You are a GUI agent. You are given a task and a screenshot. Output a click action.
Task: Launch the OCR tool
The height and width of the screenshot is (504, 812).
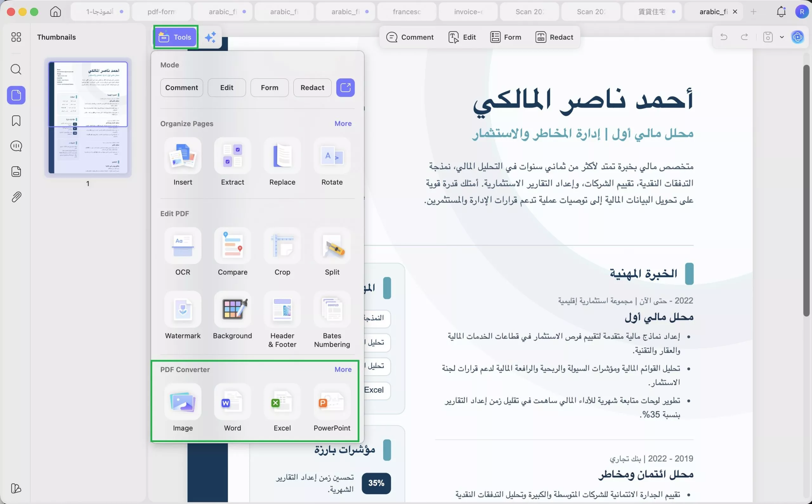(183, 252)
